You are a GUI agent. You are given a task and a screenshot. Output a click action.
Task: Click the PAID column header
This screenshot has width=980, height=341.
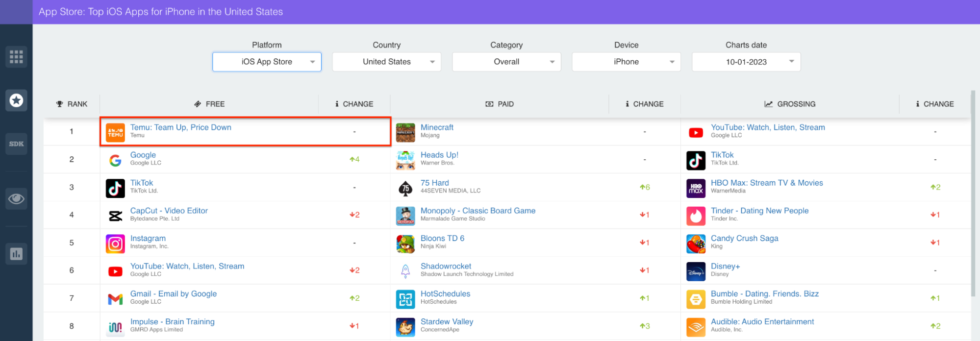tap(500, 104)
